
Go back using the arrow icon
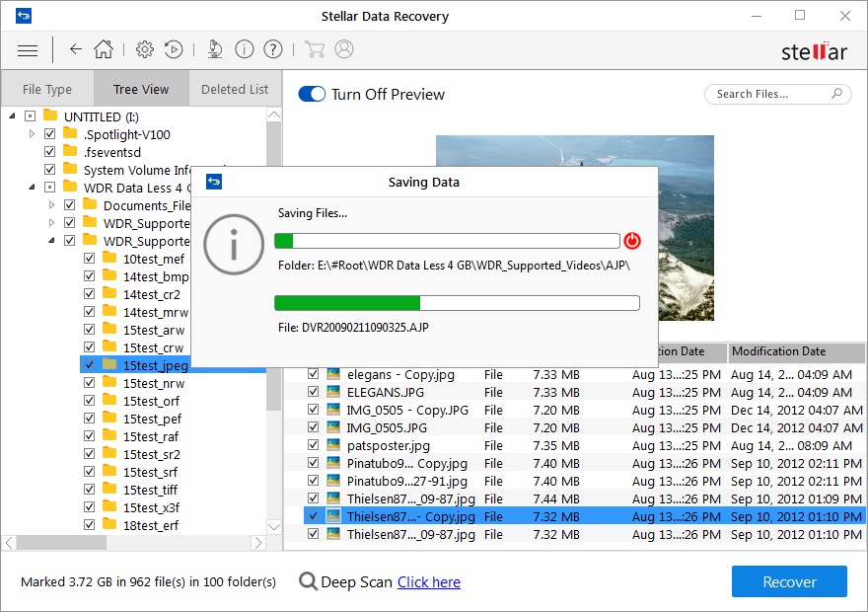[x=76, y=49]
